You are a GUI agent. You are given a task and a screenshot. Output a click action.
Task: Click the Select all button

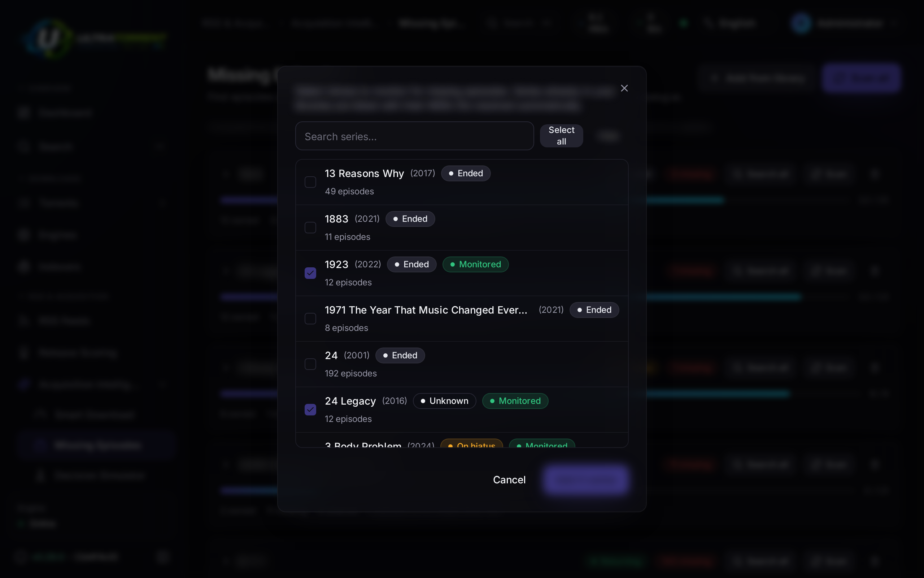tap(561, 136)
